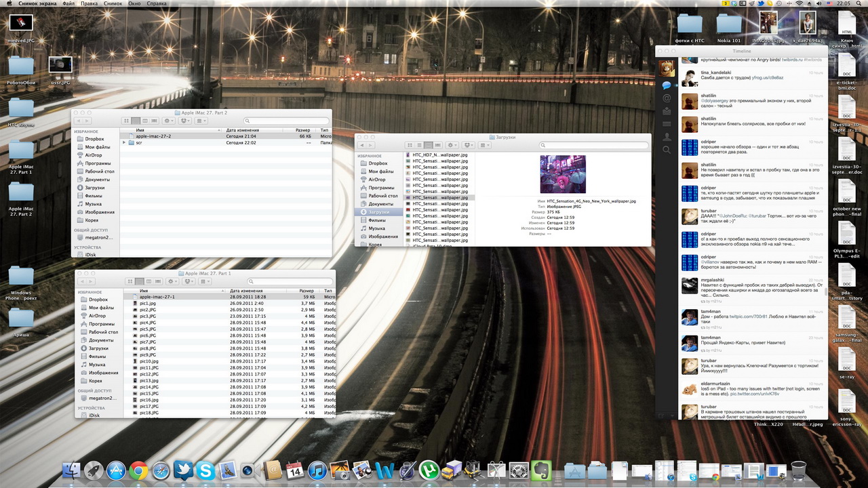Open System Preferences gear in Dock
Screen dimensions: 868x488
[519, 470]
